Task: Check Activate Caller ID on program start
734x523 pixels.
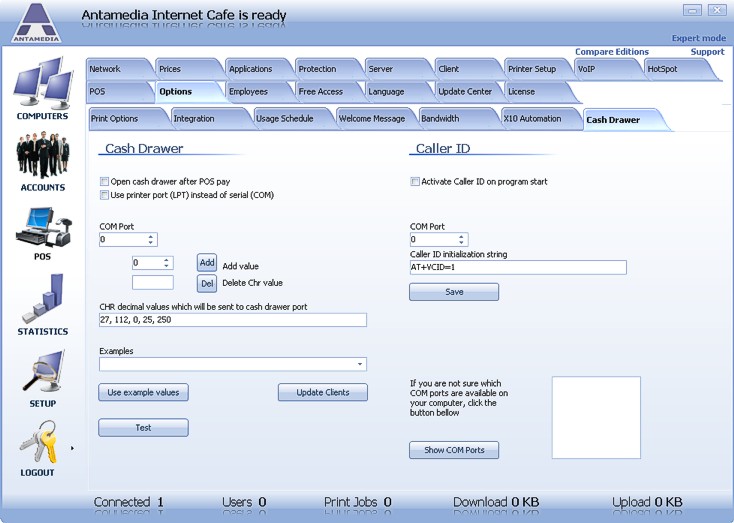Action: coord(415,181)
